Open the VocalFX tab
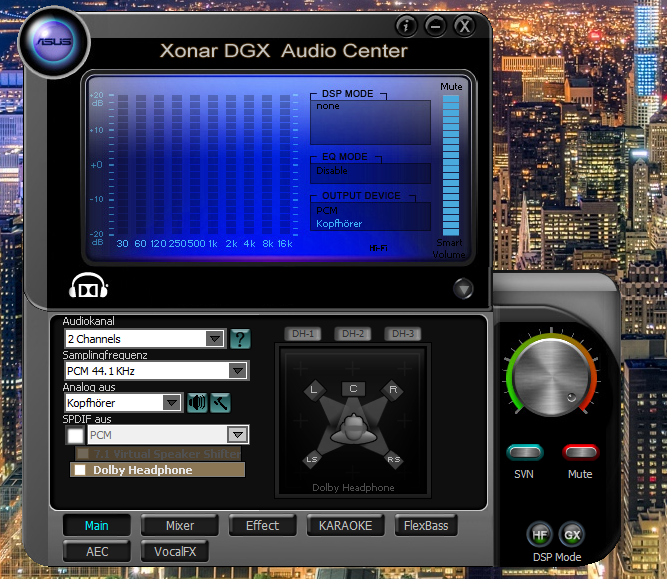667x579 pixels. [175, 551]
